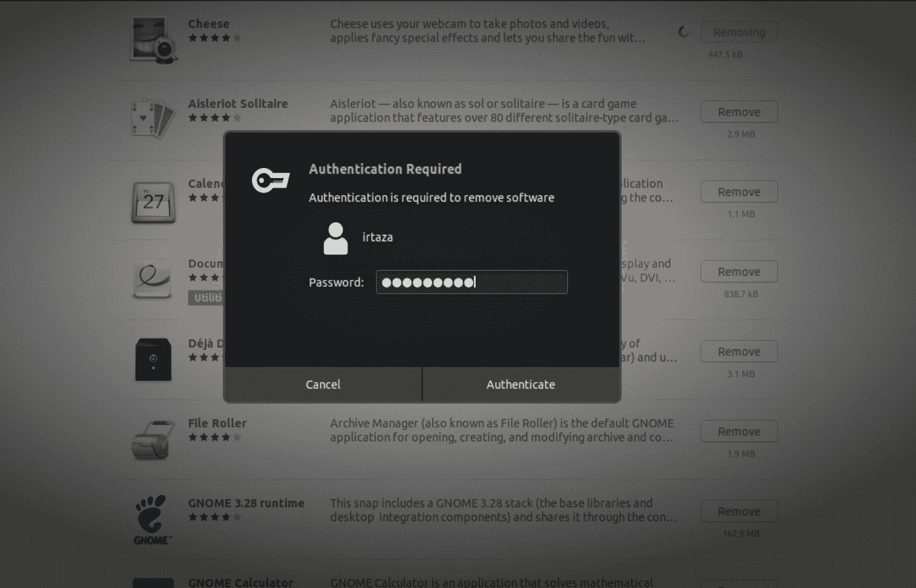The height and width of the screenshot is (588, 916).
Task: Open the GNOME 3.28 runtime title
Action: 246,503
